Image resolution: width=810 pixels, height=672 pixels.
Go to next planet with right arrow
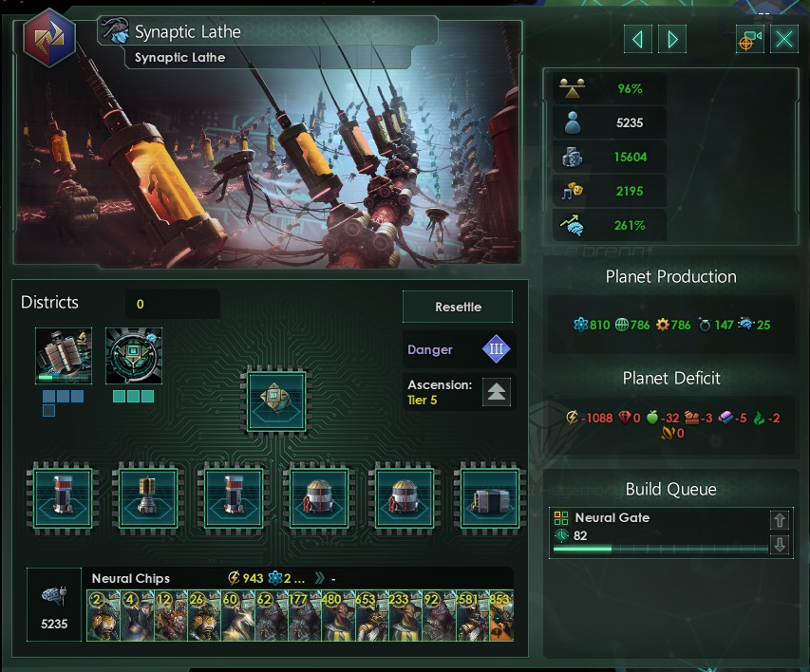pyautogui.click(x=672, y=39)
